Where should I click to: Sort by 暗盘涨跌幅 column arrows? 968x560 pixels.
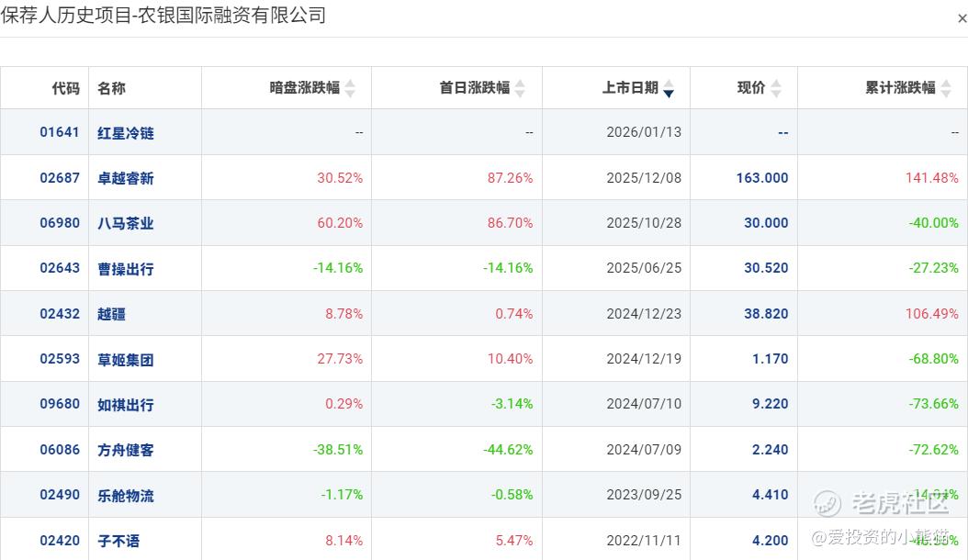click(x=350, y=88)
